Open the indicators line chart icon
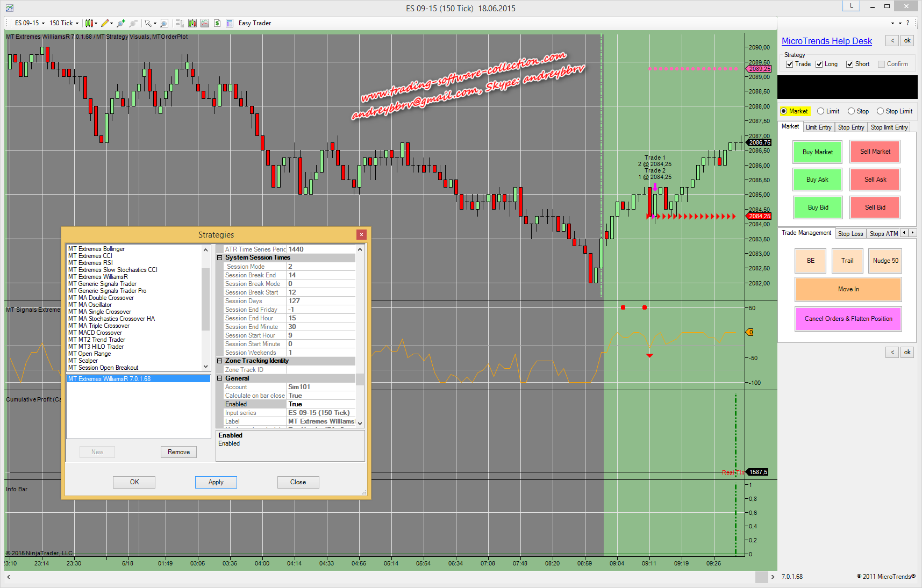 click(x=205, y=23)
